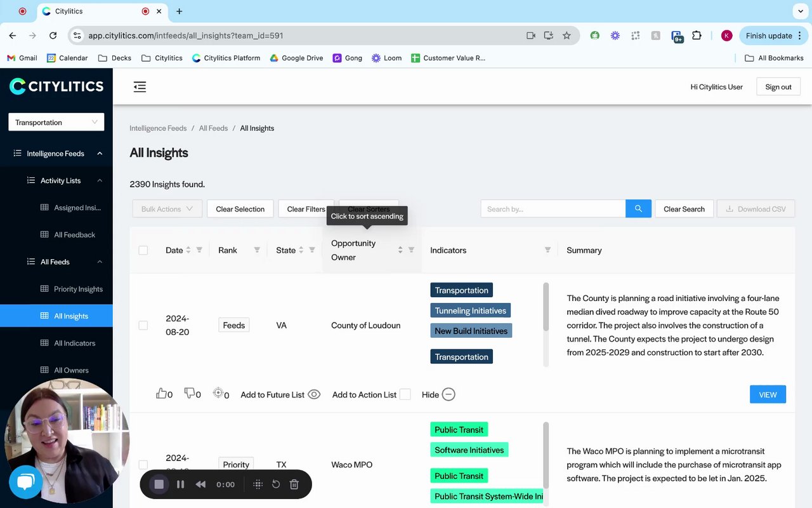Click the Citylitics logo
Screen dimensions: 812x508
point(56,86)
